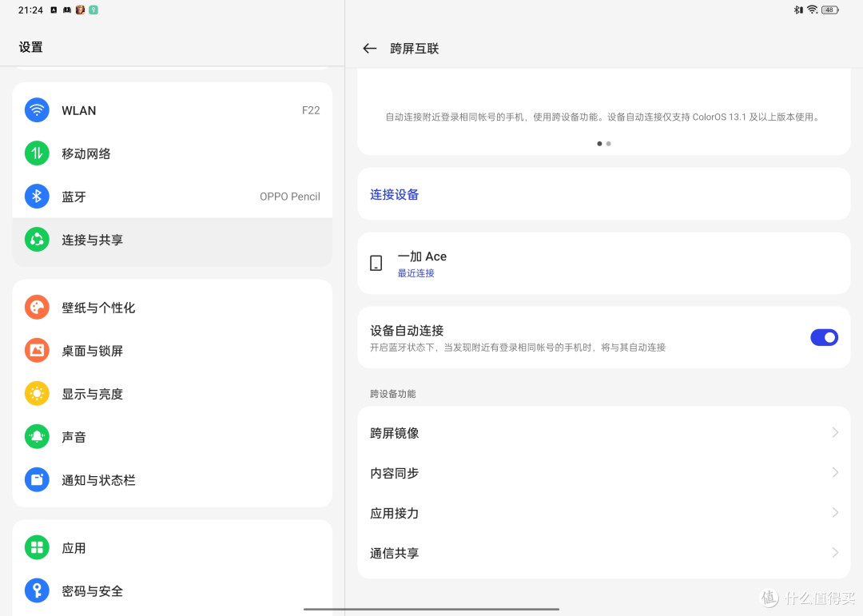Tap the OPPO Pencil Bluetooth value
The image size is (863, 616).
click(x=290, y=197)
